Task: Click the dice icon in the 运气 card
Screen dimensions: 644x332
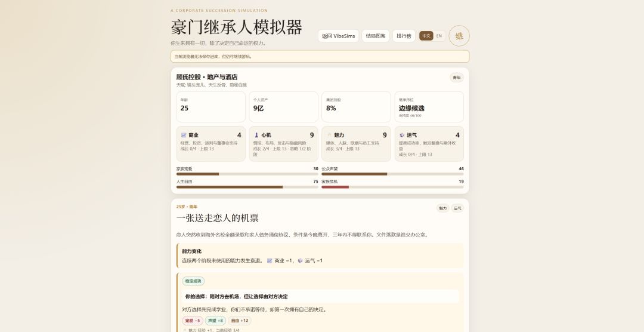Action: coord(402,135)
